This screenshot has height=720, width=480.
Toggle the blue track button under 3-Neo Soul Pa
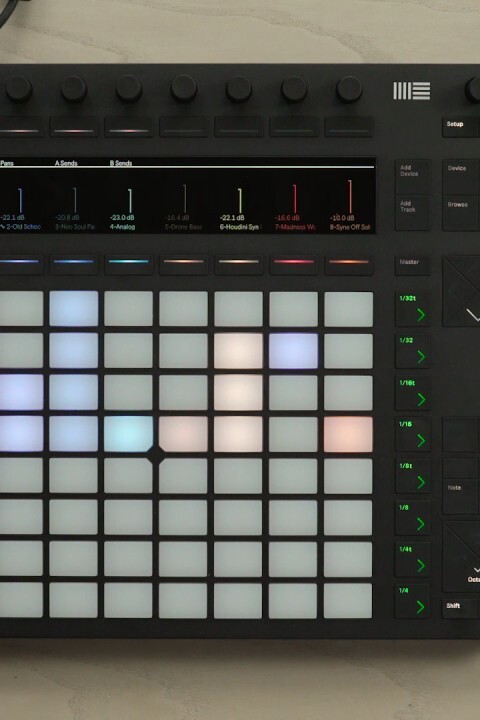(x=74, y=265)
